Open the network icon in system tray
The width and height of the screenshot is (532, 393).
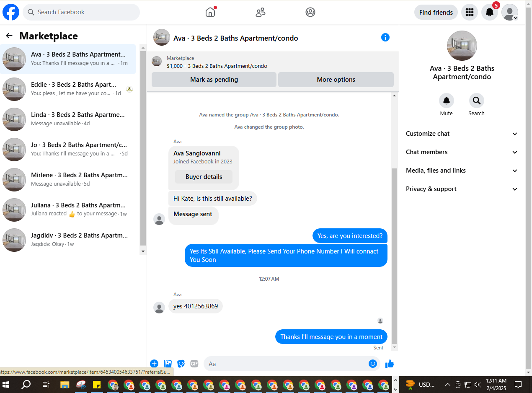pyautogui.click(x=468, y=385)
